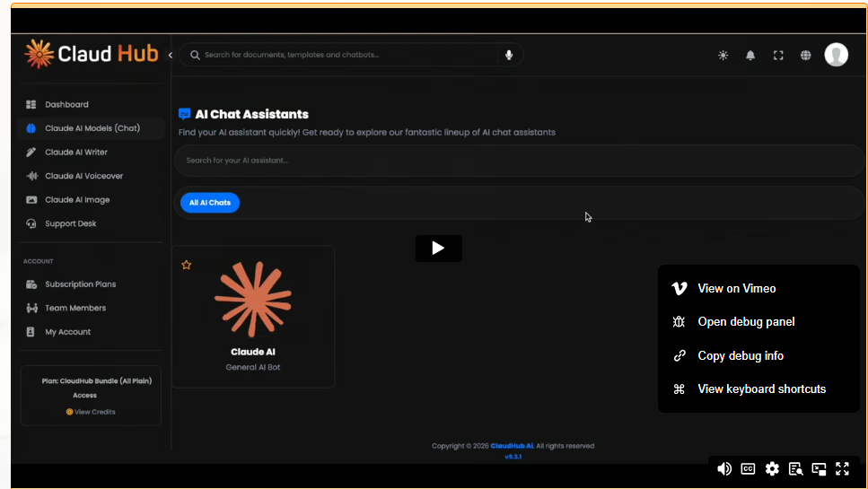This screenshot has height=489, width=868.
Task: Click the pen icon beside Claude AI Writer
Action: point(31,153)
